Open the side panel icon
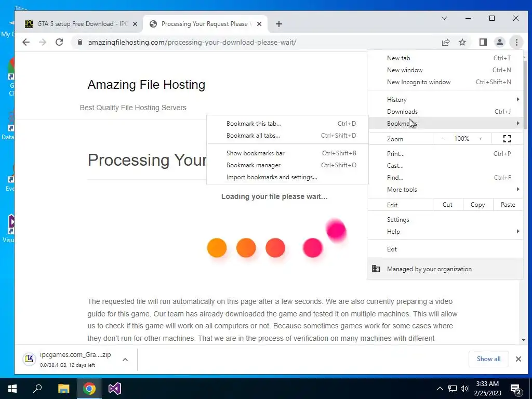 coord(483,42)
